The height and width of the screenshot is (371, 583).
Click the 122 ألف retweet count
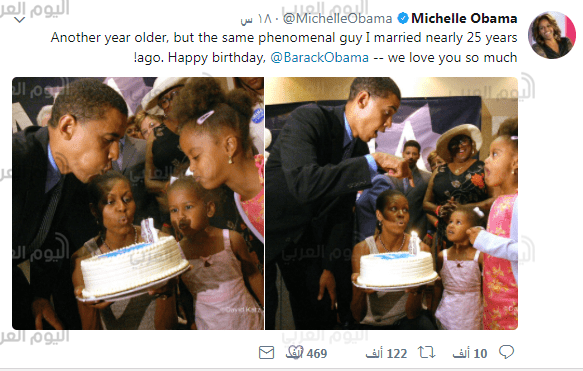coord(386,353)
